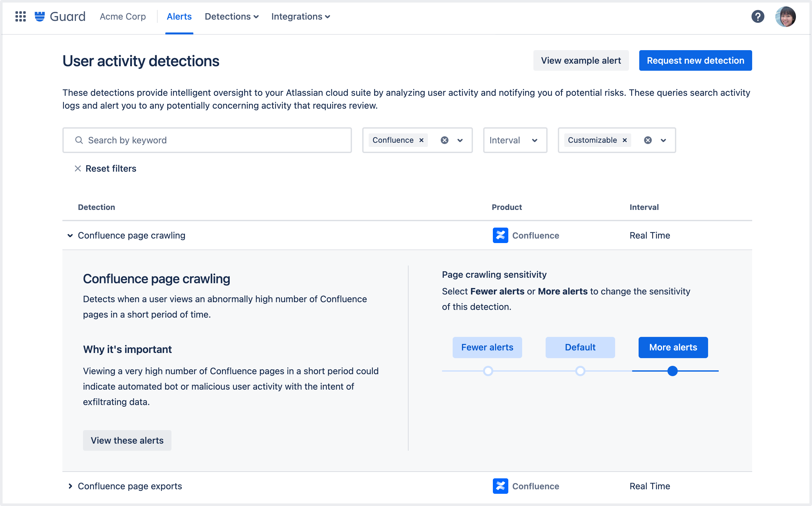Click the Default slider point
Viewport: 812px width, 506px height.
tap(580, 371)
